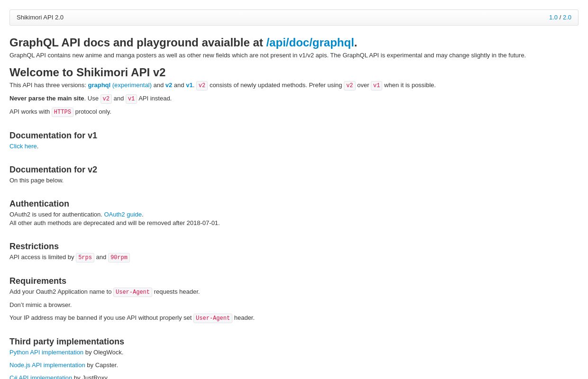Open Click here link for v1 docs
The width and height of the screenshot is (588, 379).
23,146
